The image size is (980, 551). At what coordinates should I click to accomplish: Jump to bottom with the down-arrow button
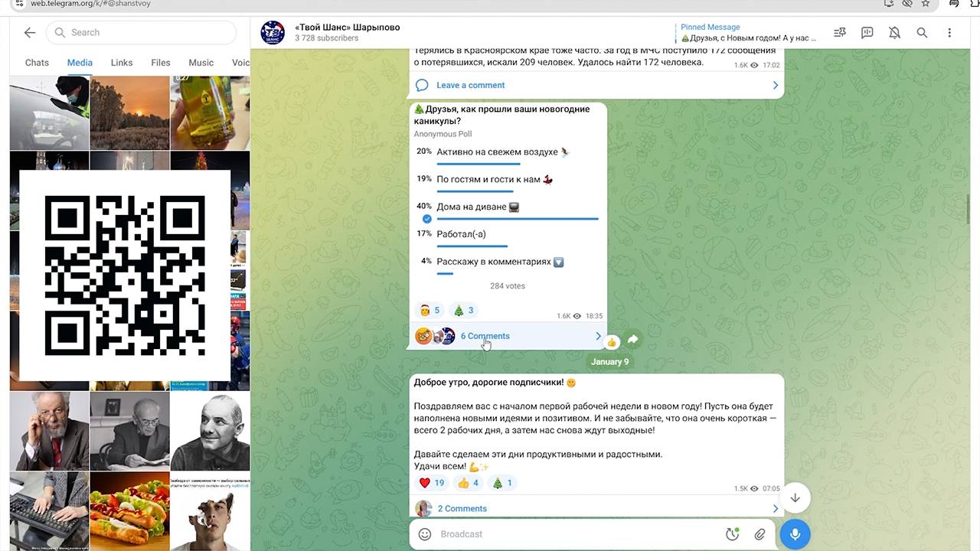point(795,497)
